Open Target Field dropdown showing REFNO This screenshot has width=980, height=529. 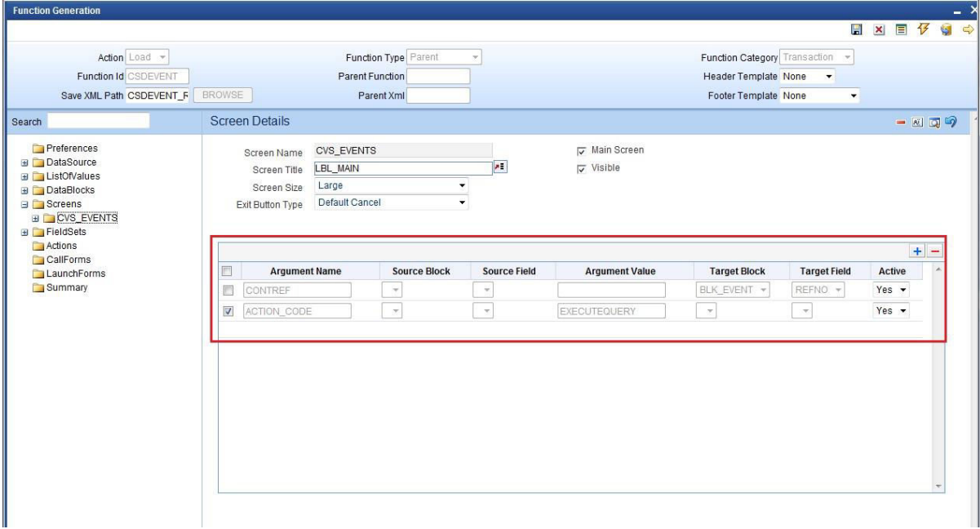point(818,290)
